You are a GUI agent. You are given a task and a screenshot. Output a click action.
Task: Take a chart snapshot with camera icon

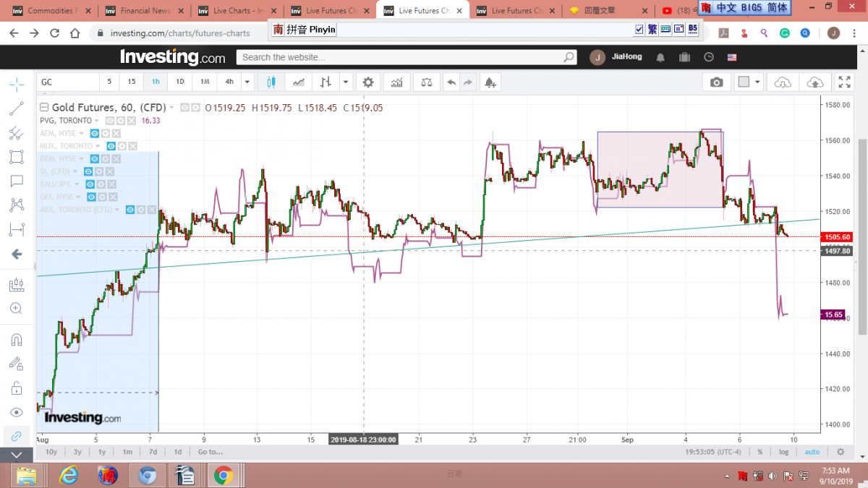[716, 82]
